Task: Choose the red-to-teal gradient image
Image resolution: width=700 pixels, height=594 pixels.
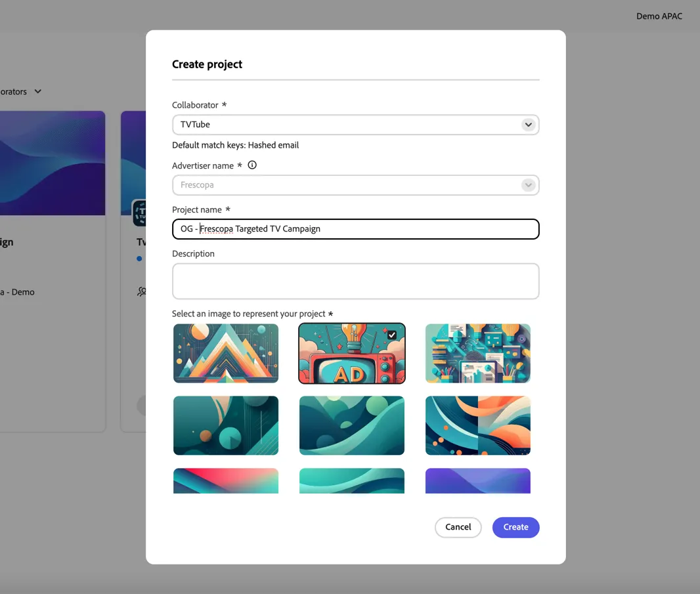Action: [226, 480]
